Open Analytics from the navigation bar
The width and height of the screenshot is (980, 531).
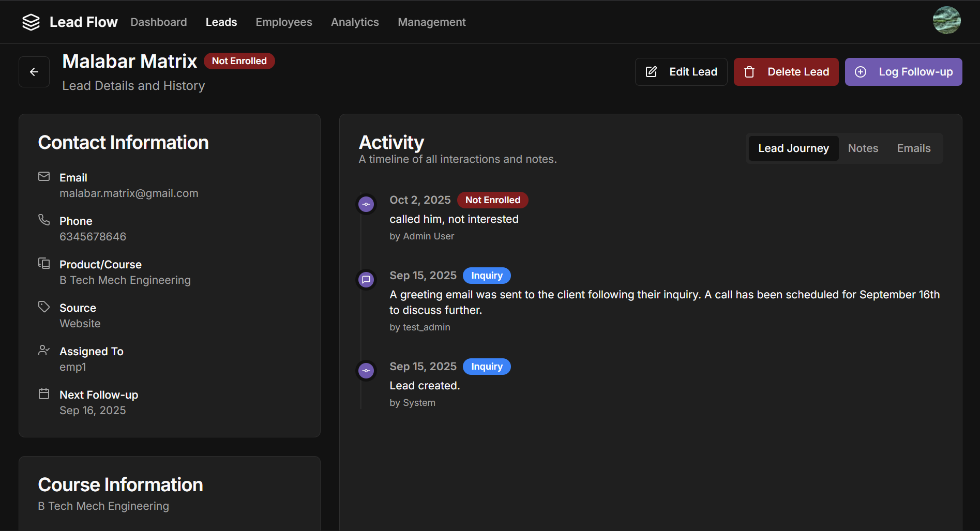[x=355, y=22]
